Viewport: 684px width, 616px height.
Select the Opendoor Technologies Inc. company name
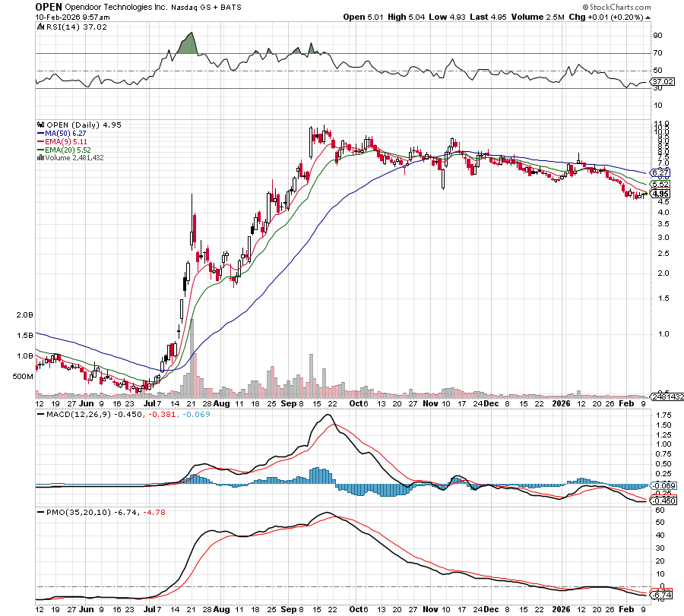coord(116,7)
